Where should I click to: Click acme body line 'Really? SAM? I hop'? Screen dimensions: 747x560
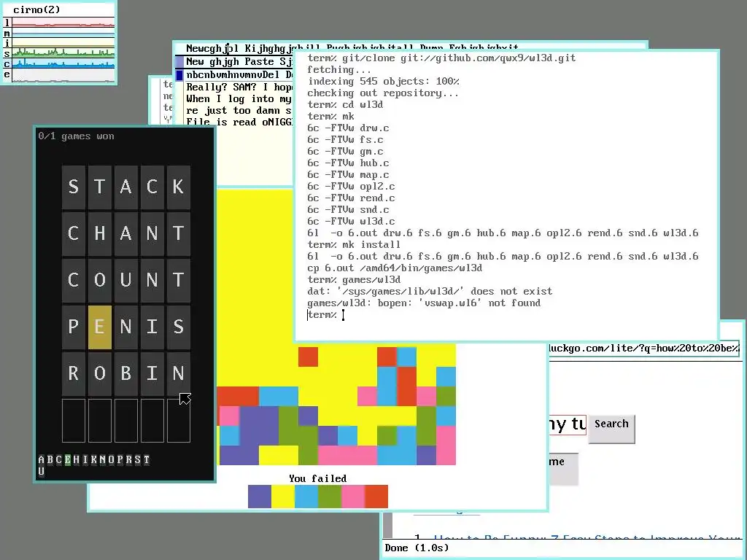(239, 87)
